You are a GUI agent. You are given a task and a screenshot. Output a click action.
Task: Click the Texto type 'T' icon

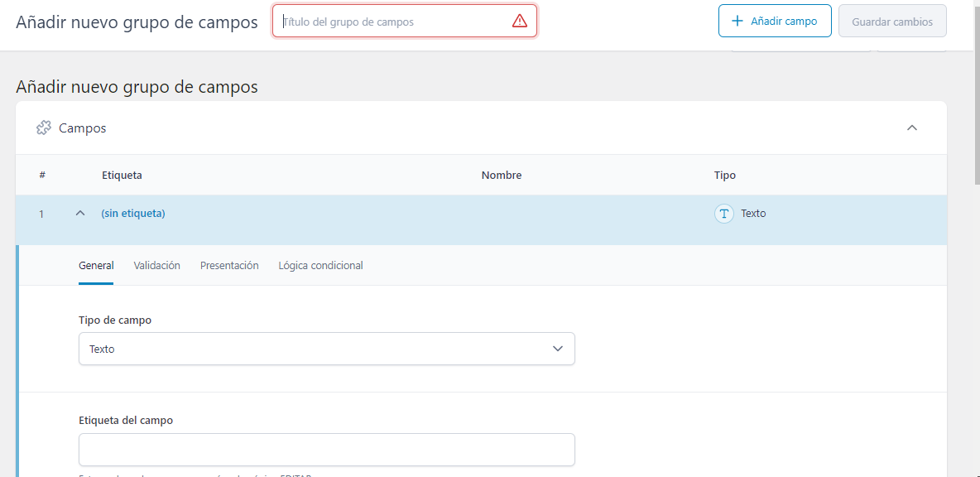724,214
